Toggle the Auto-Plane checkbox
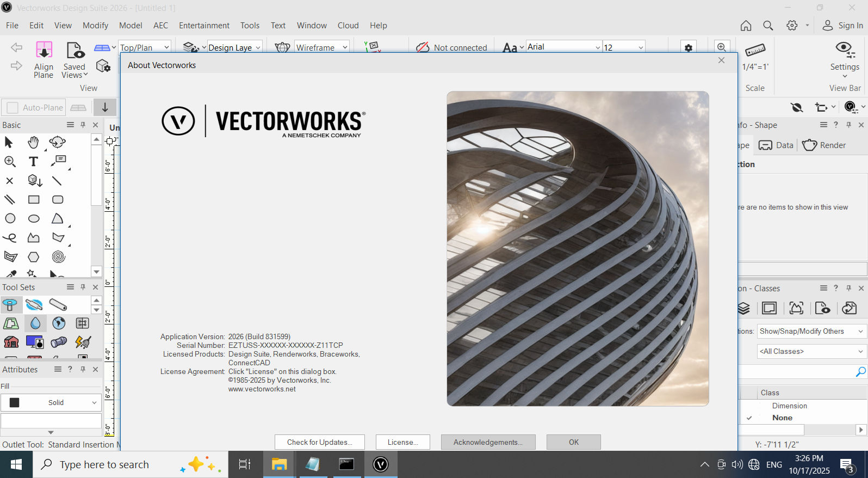 (x=13, y=108)
